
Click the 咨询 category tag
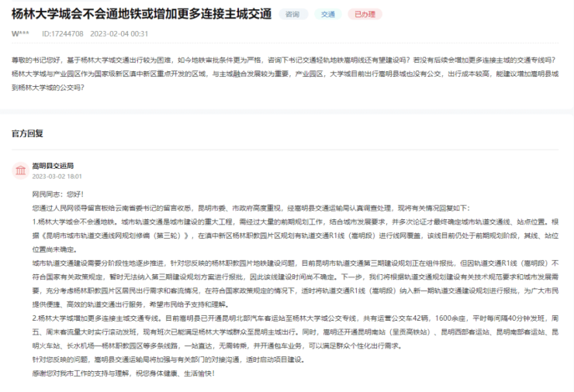292,14
